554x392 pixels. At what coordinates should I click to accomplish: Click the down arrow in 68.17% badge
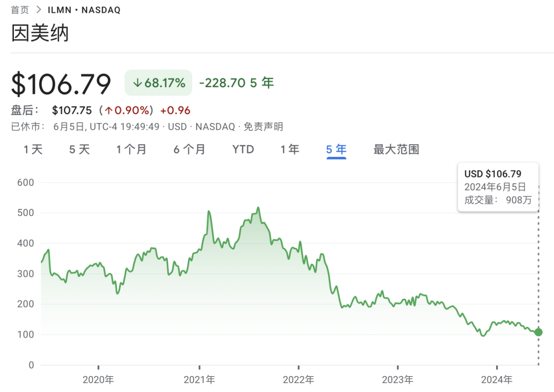tap(137, 83)
